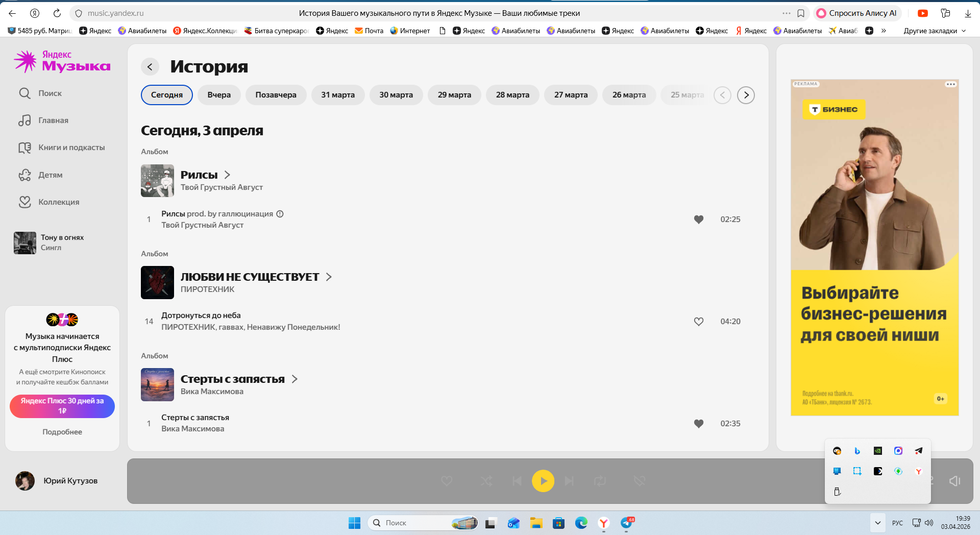Viewport: 980px width, 535px height.
Task: Click the track title Дотронуться до неба
Action: [201, 315]
